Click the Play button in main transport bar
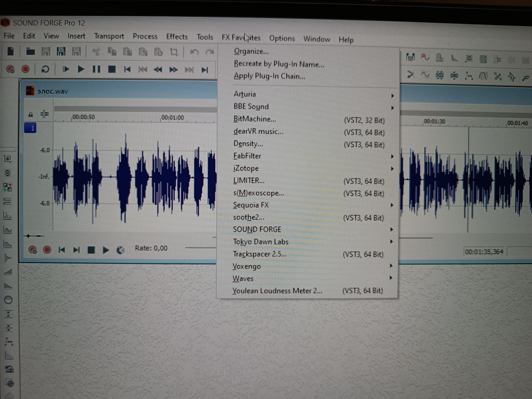Screen dimensions: 532x399 coord(81,70)
